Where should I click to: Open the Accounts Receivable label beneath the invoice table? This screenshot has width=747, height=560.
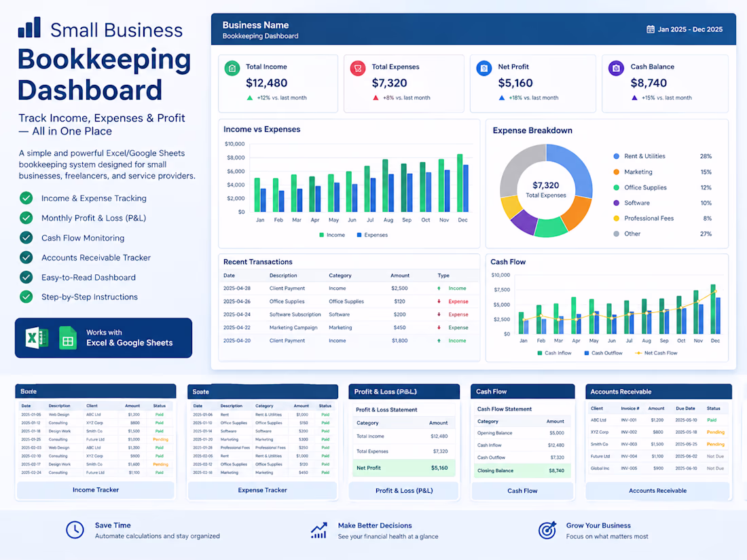coord(657,491)
